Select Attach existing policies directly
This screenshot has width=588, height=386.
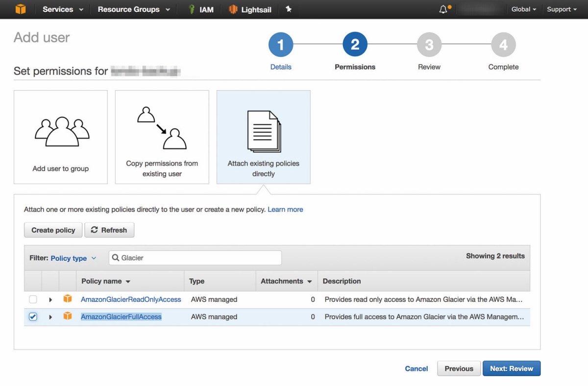(264, 137)
